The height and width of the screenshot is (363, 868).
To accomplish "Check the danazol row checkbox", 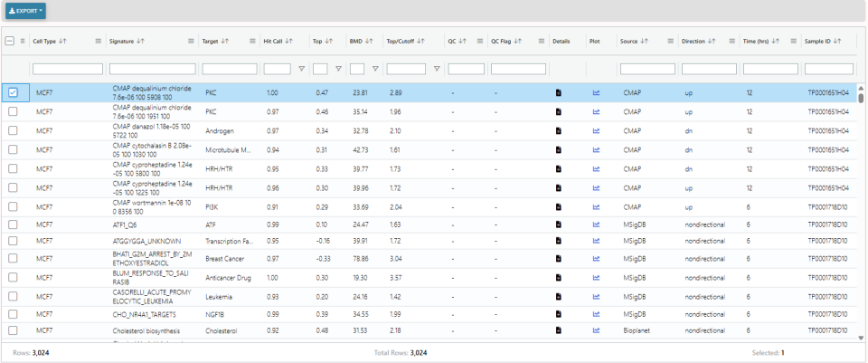I will [13, 130].
